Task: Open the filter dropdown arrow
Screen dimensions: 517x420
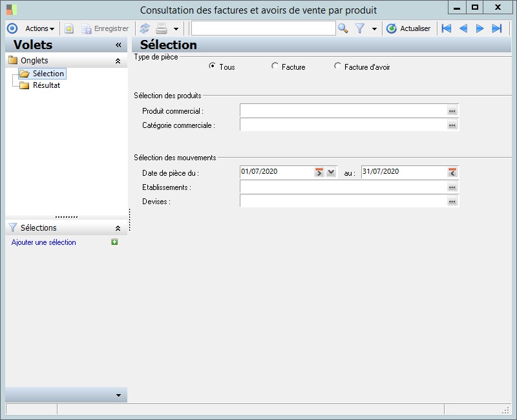Action: click(374, 29)
